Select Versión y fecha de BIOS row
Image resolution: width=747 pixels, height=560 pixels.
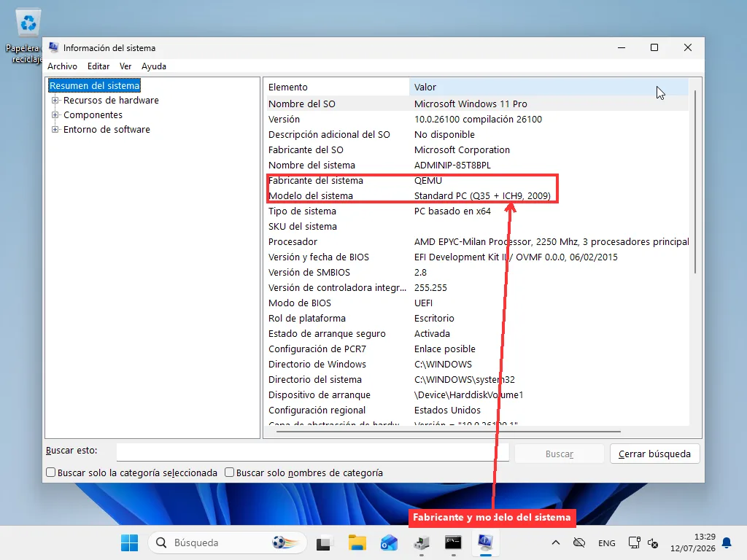pos(476,257)
